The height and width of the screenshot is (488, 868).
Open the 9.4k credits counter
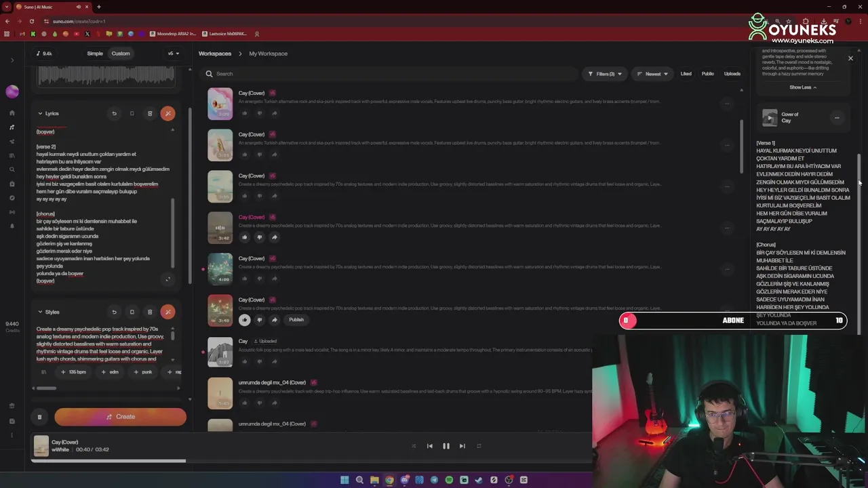[43, 54]
